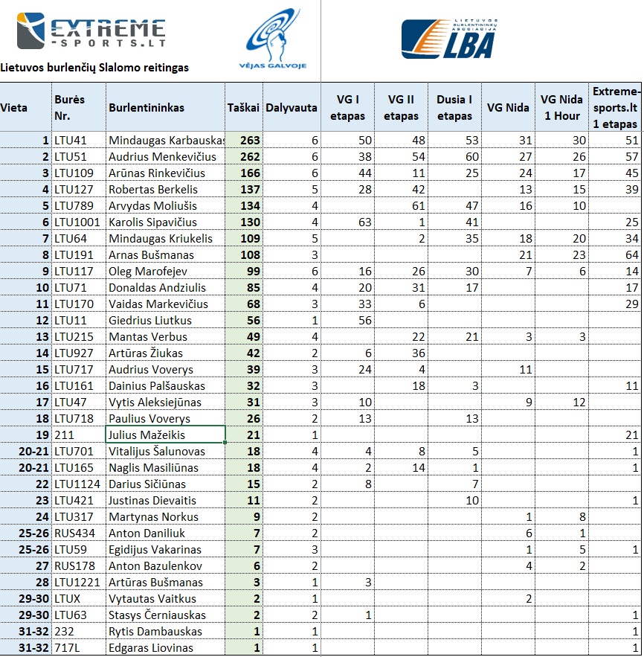This screenshot has height=657, width=644.
Task: Click the Vėjas Galvoje logo
Action: point(273,39)
